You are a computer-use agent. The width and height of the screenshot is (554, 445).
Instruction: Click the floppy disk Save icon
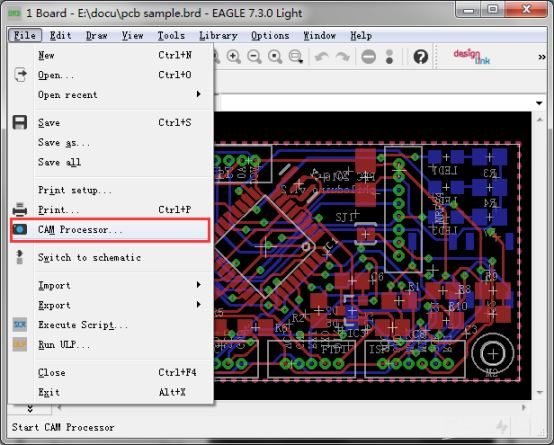20,122
